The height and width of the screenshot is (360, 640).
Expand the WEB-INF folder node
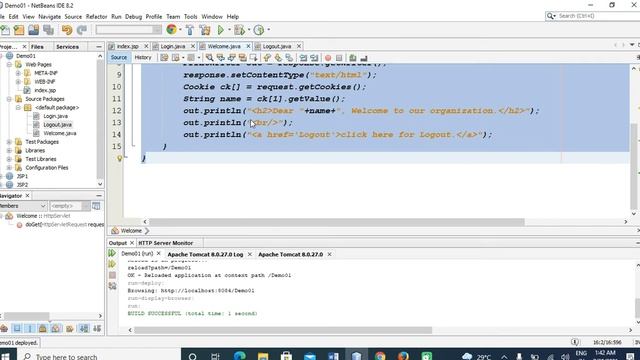pos(18,82)
